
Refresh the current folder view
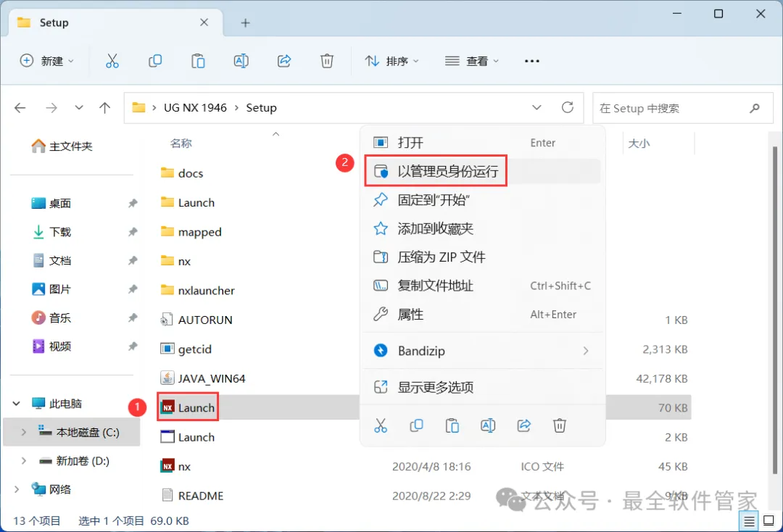pos(567,107)
